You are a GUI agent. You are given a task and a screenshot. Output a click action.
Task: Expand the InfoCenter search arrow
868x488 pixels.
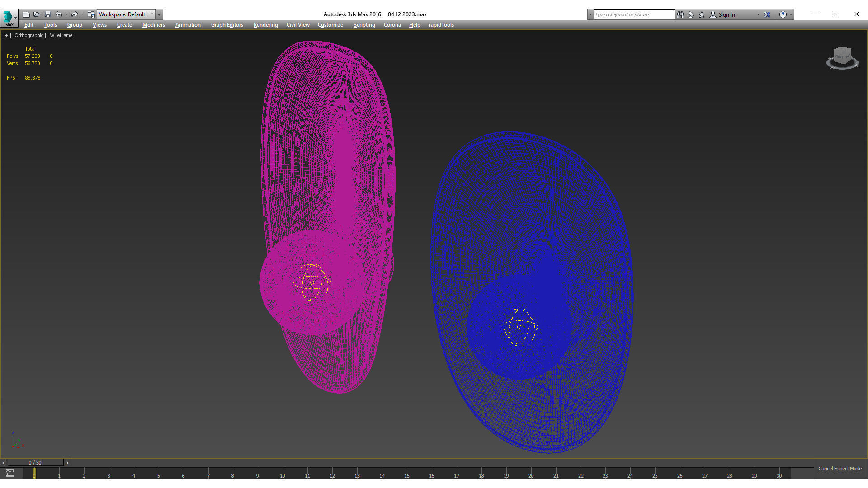pos(590,14)
